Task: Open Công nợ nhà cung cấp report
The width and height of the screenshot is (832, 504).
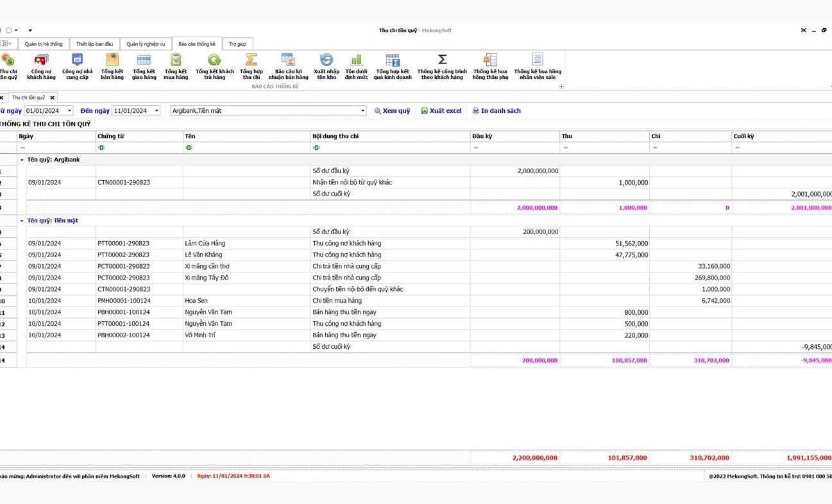Action: coord(77,66)
